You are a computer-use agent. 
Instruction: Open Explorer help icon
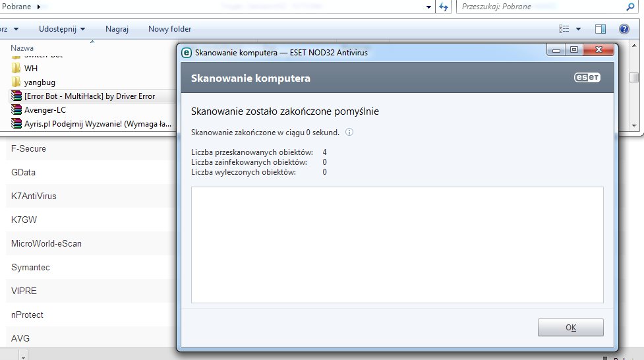point(624,29)
